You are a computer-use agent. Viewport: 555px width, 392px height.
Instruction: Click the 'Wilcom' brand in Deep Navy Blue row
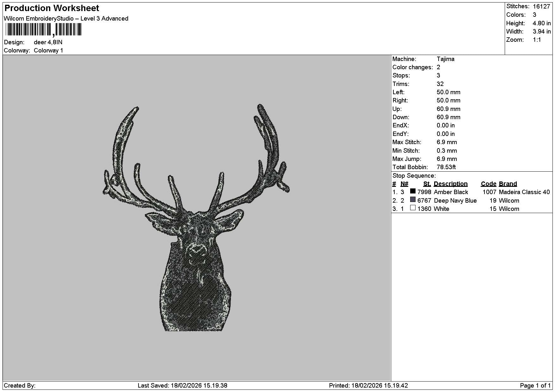(x=509, y=201)
